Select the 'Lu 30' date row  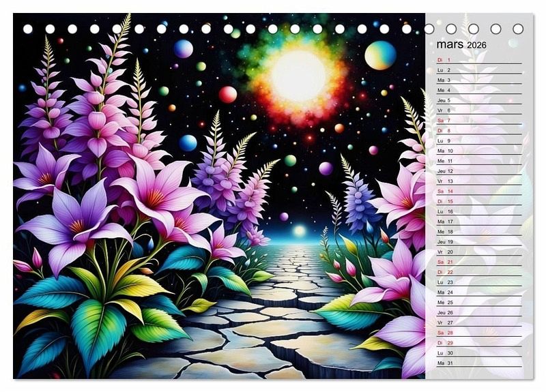pos(480,352)
